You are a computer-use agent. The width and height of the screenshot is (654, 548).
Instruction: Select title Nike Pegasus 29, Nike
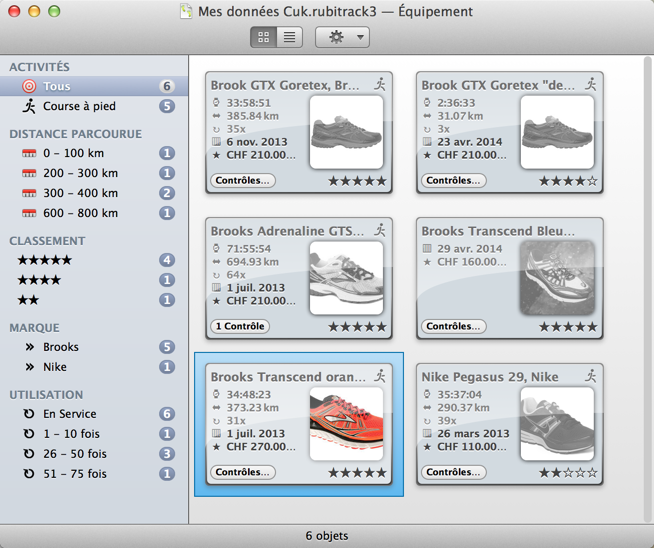point(490,377)
